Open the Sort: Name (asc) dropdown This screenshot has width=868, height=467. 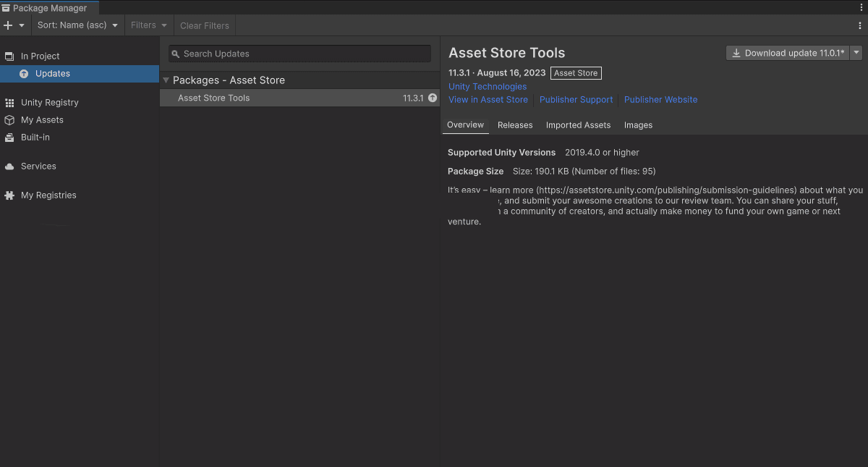(x=77, y=25)
